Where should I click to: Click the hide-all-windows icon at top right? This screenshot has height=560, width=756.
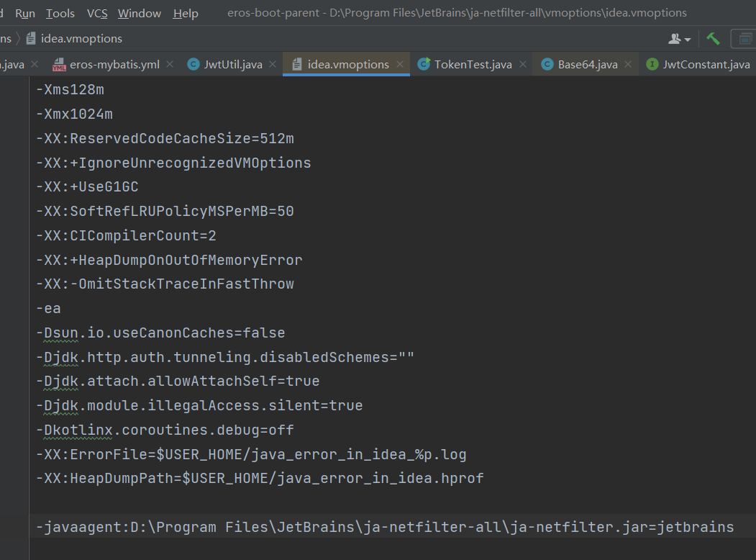746,38
